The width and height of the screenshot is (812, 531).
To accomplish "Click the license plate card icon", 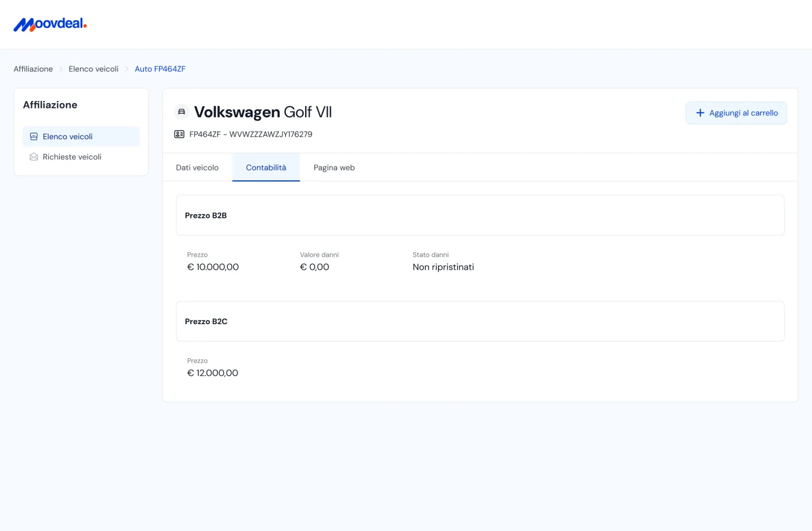I will [179, 134].
